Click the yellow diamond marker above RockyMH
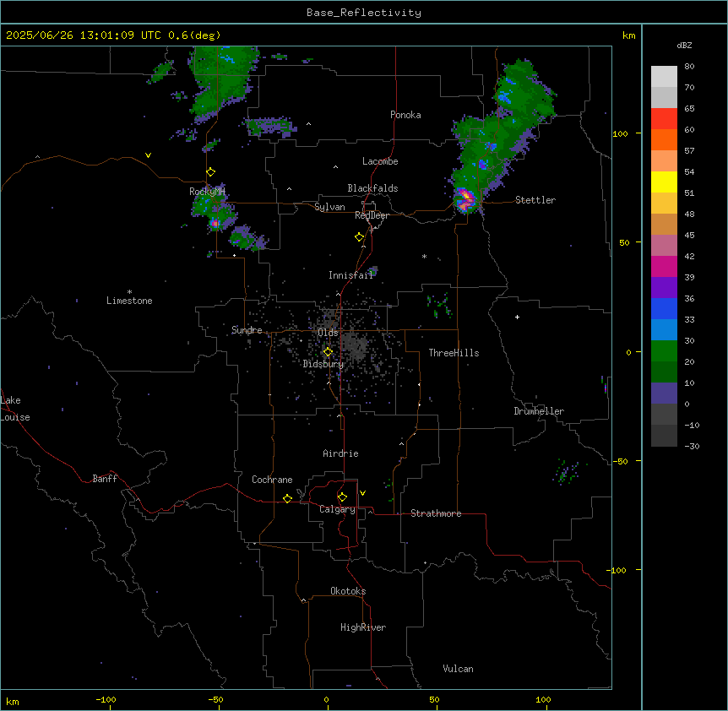728x711 pixels. (x=211, y=172)
